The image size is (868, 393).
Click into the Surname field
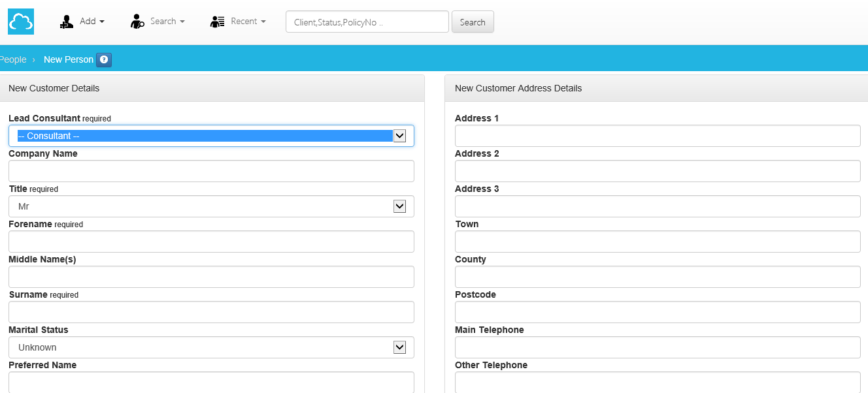tap(211, 312)
